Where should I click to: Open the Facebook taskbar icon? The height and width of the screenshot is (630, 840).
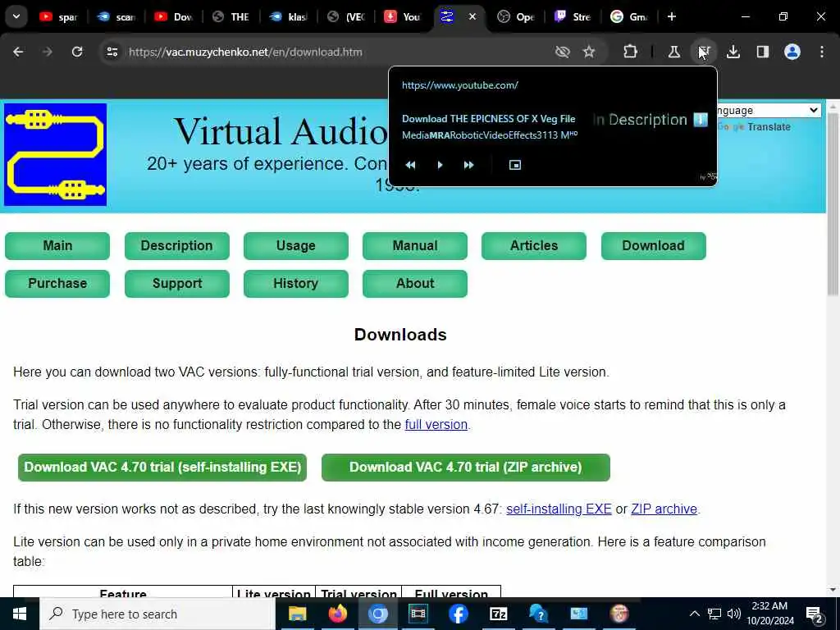(x=458, y=614)
